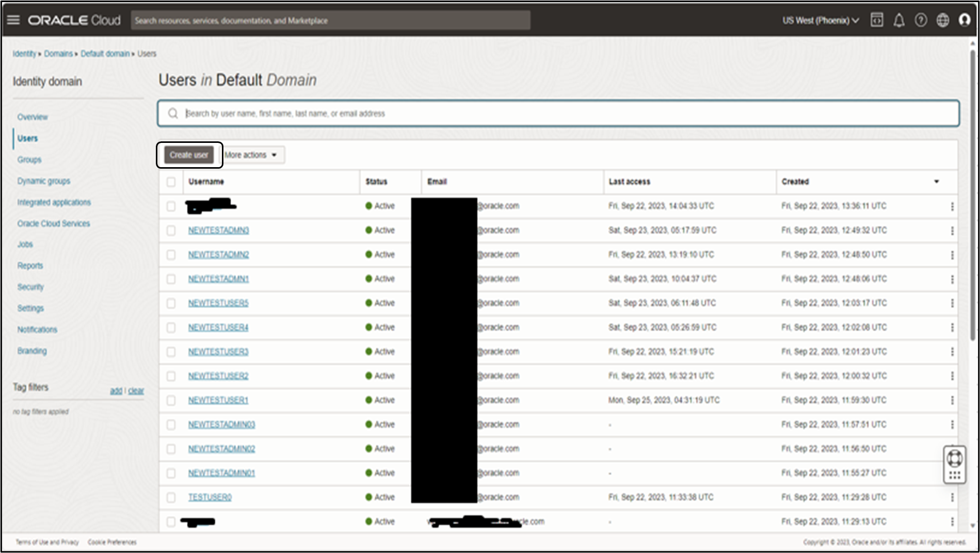This screenshot has width=980, height=553.
Task: Select the NEWTESTADMIN3 row checkbox
Action: [x=171, y=231]
